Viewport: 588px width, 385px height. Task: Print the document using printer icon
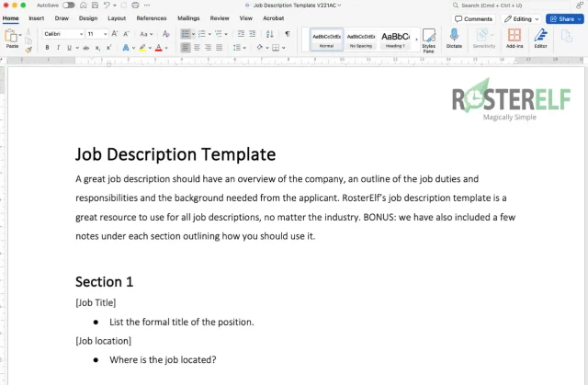pos(135,6)
